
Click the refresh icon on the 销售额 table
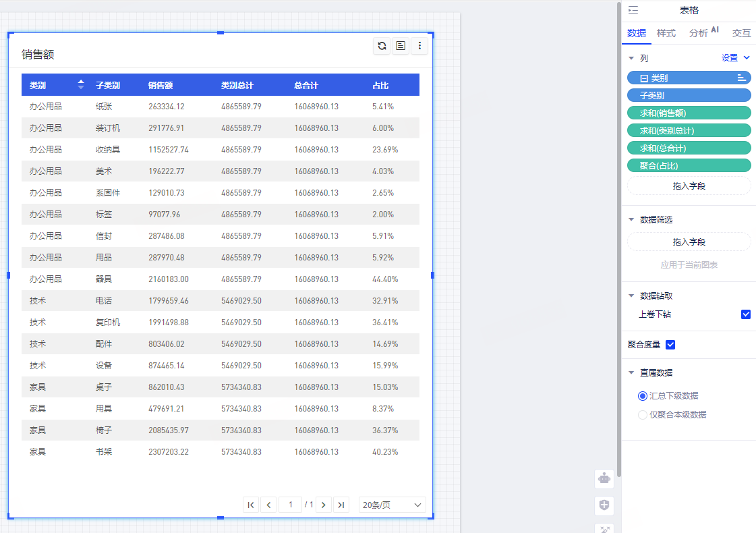pos(382,46)
